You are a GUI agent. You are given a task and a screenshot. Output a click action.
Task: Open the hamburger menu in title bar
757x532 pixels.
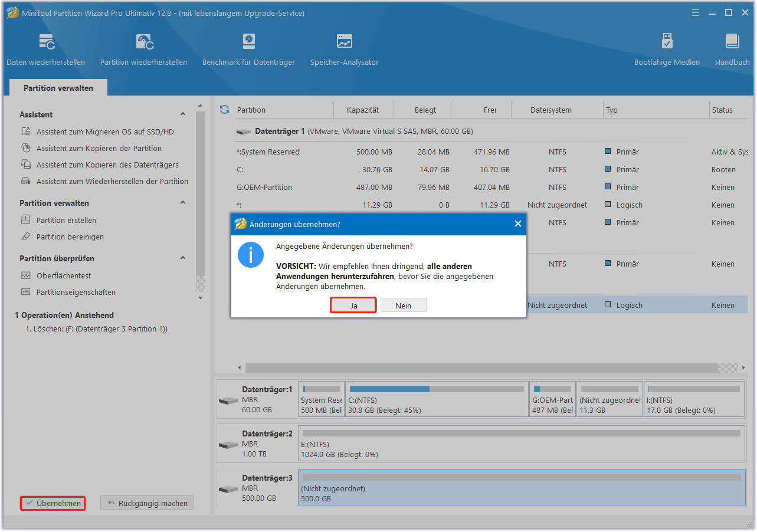tap(696, 13)
